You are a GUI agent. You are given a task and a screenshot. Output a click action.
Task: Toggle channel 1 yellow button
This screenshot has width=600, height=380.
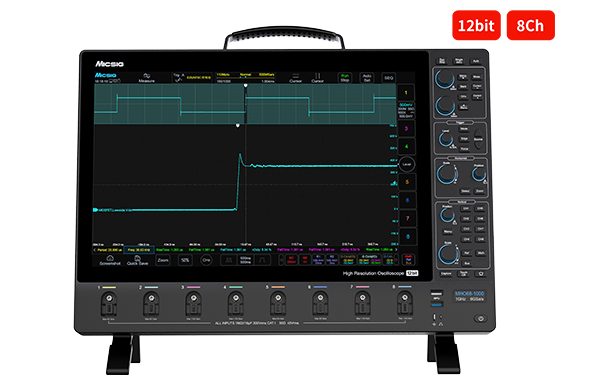406,93
